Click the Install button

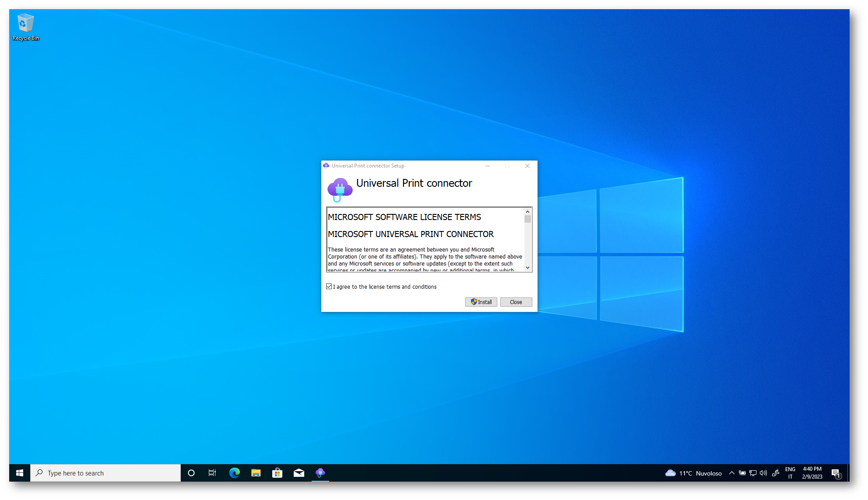481,302
